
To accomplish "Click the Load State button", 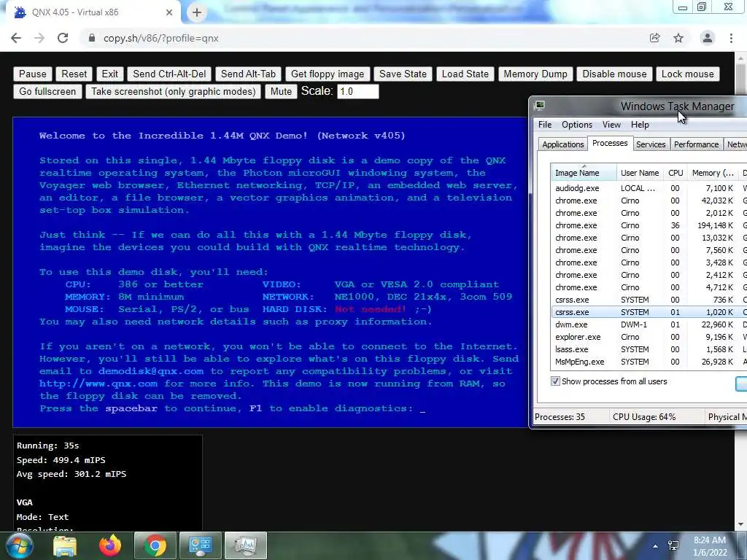I will click(465, 74).
